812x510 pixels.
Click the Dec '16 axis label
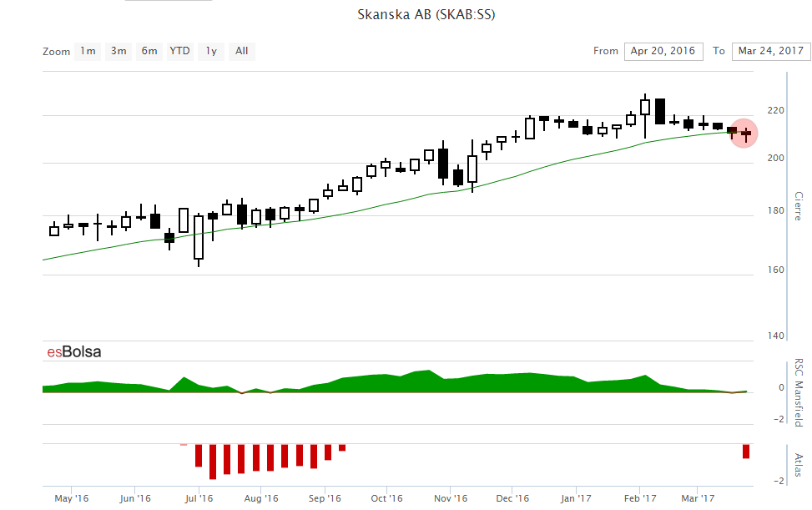(x=512, y=498)
